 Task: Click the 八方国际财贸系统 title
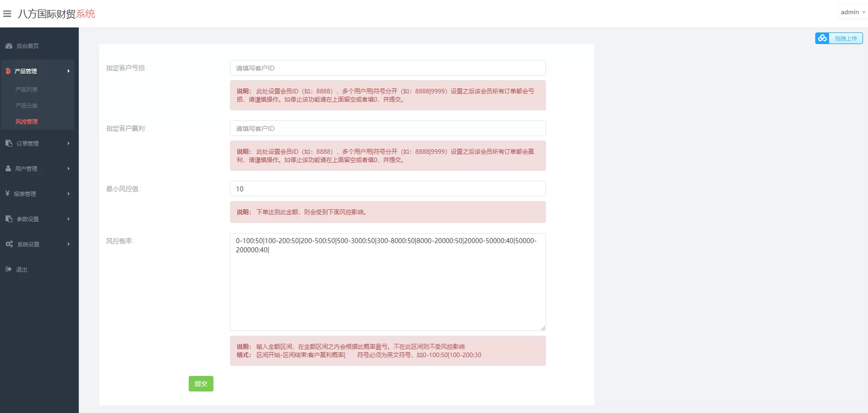(56, 14)
